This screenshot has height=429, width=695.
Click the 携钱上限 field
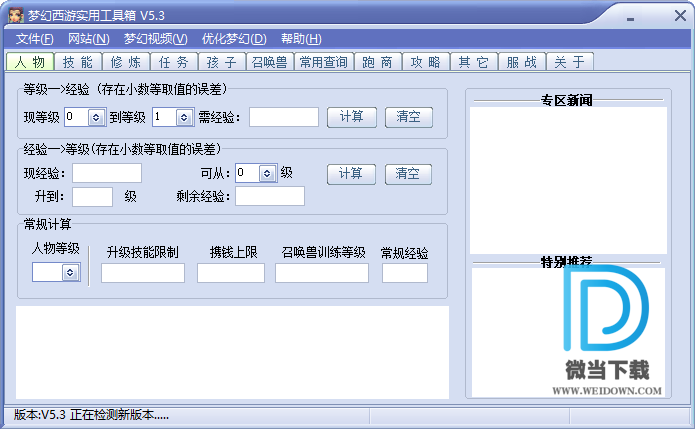point(231,273)
